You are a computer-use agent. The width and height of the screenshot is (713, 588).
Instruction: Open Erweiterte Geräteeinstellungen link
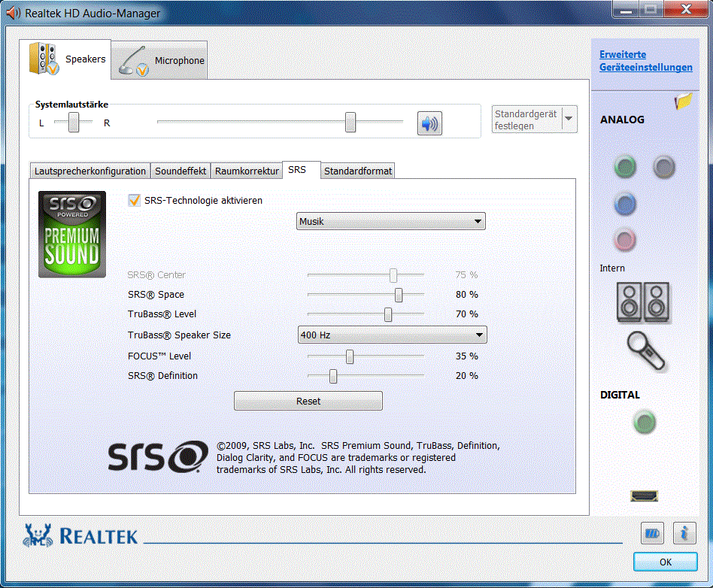[x=645, y=61]
